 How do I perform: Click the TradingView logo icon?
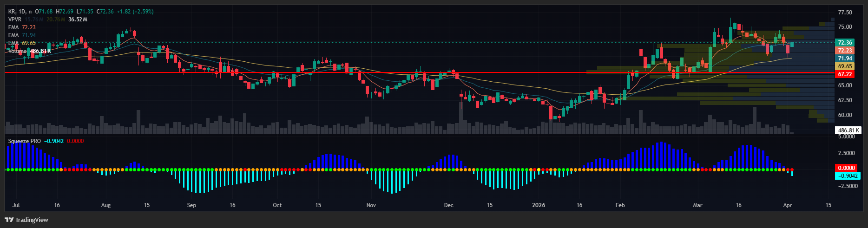pos(9,220)
